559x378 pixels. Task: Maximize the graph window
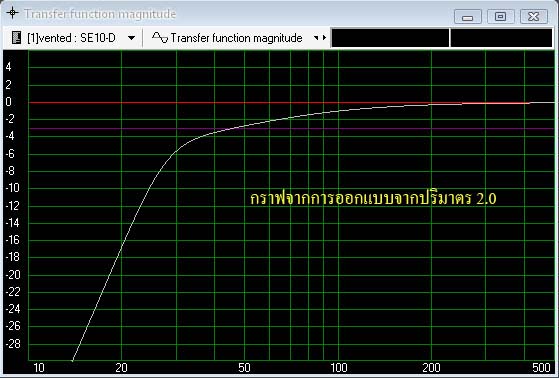[501, 16]
